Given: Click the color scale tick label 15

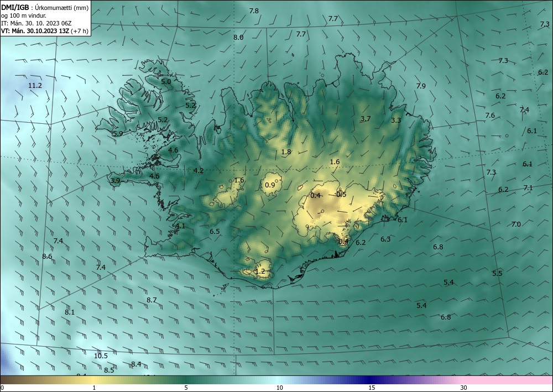Looking at the screenshot, I should tap(372, 388).
